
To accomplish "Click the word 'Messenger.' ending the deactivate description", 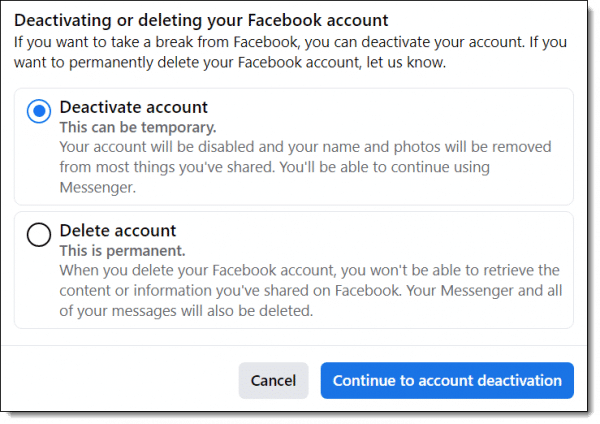I will (x=98, y=188).
